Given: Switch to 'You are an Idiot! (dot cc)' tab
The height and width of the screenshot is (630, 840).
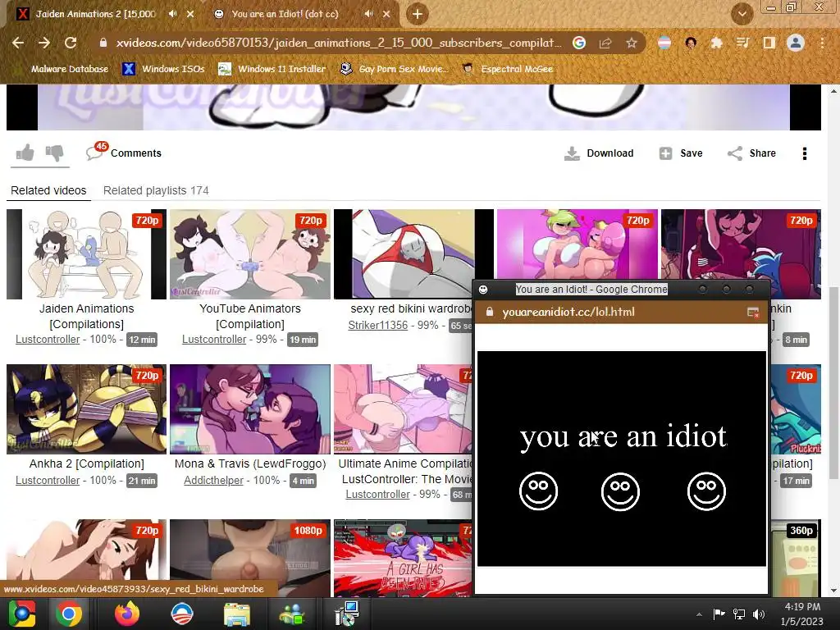Looking at the screenshot, I should (x=285, y=14).
